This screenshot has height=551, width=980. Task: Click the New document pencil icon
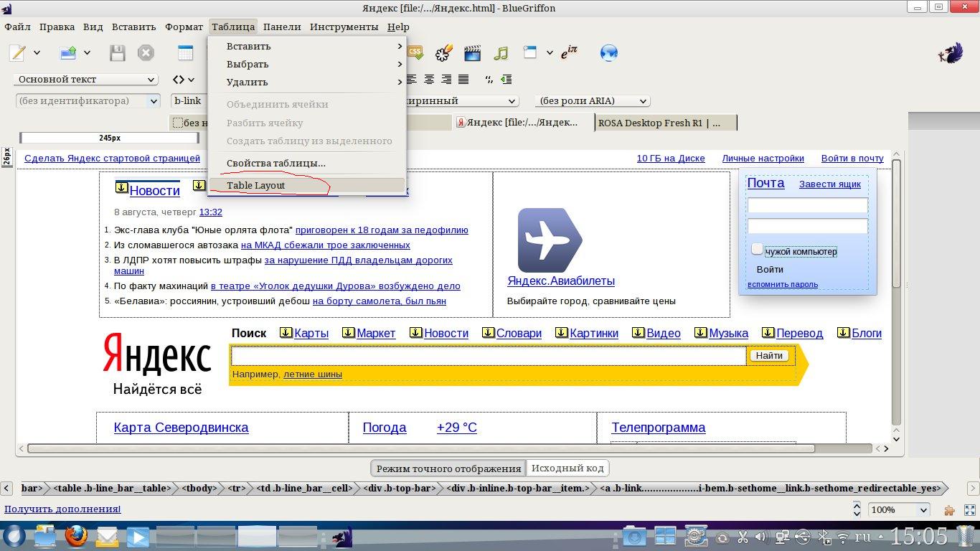click(x=17, y=53)
